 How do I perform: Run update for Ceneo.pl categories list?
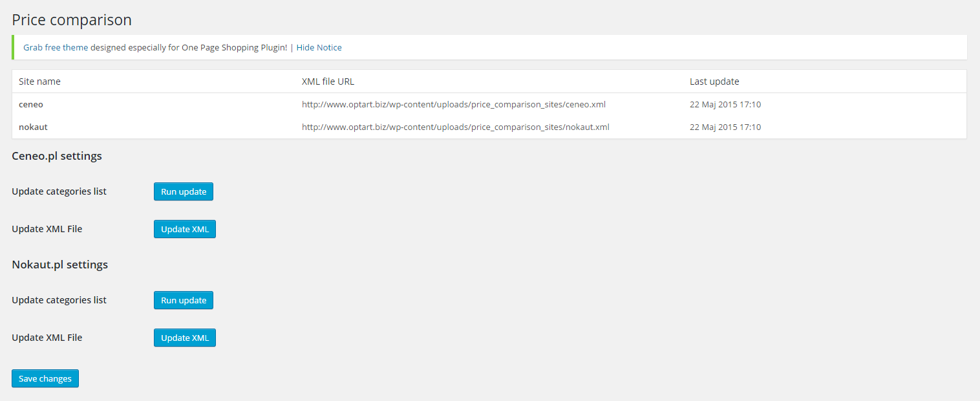[184, 191]
